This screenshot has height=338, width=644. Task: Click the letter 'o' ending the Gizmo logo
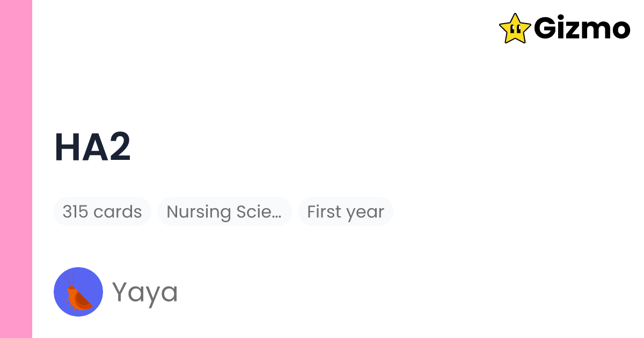tap(619, 31)
